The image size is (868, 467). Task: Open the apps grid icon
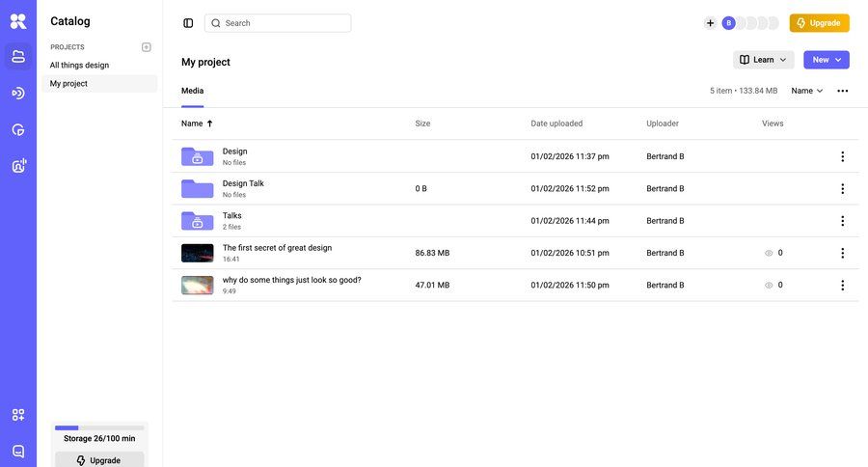pyautogui.click(x=18, y=415)
